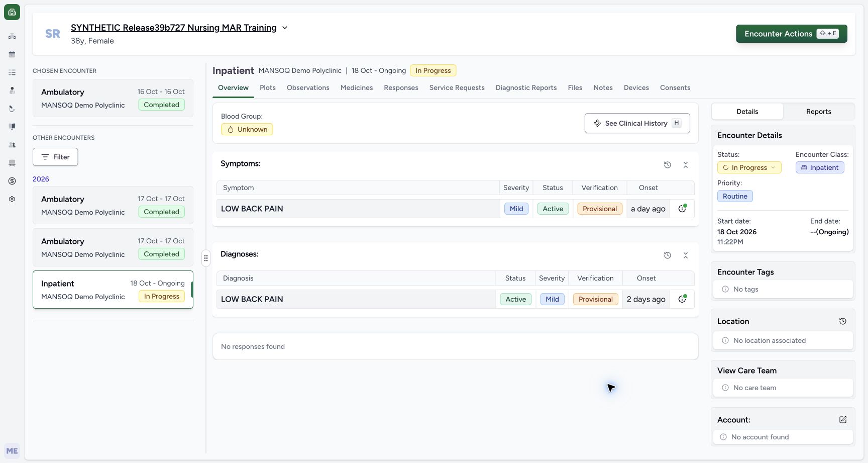Open the list view sidebar icon

tap(12, 72)
